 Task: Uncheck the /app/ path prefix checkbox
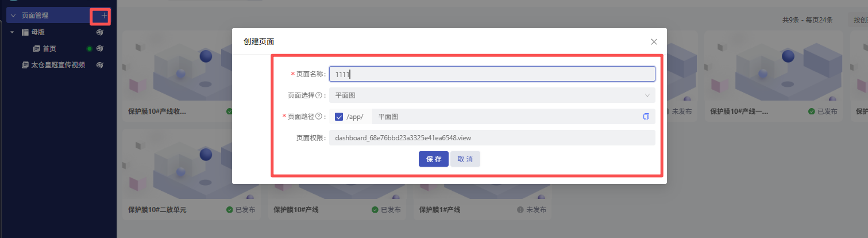[x=339, y=117]
